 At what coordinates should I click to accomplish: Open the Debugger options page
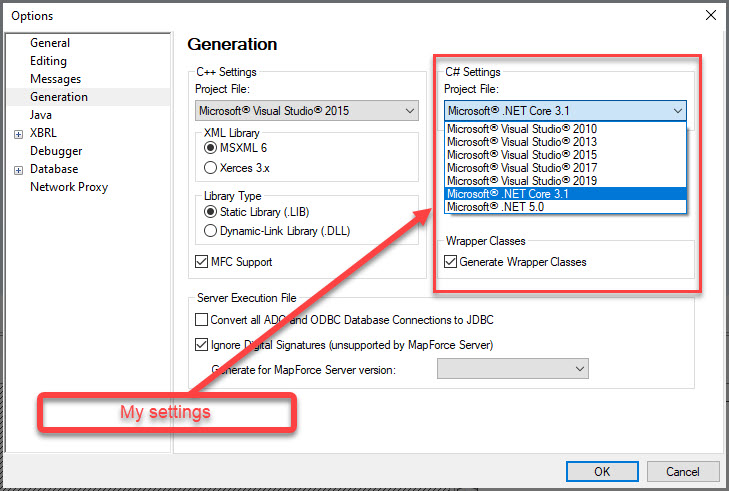point(56,151)
